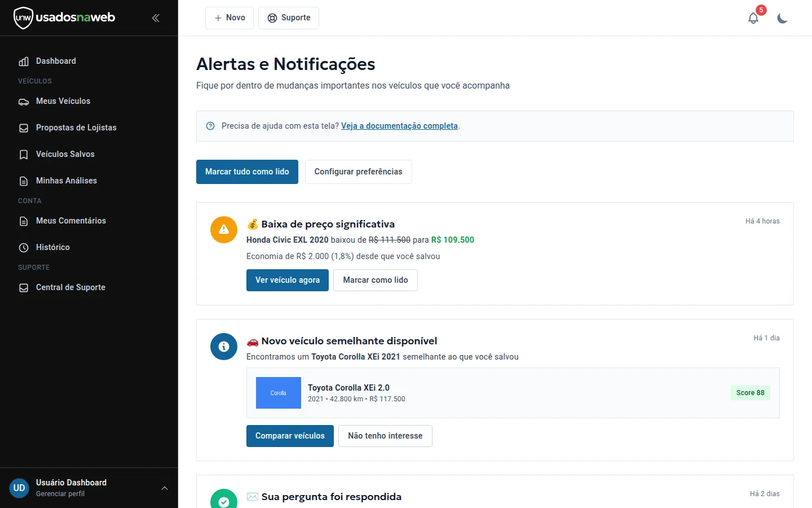Open Configurar preferências
Viewport: 812px width, 508px height.
[359, 172]
